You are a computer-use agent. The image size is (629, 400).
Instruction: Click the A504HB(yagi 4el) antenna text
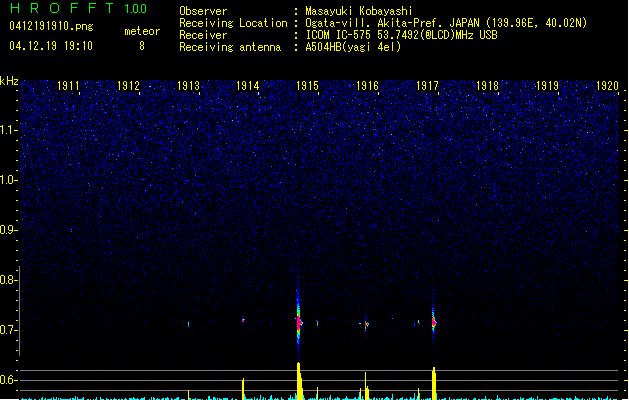[x=353, y=47]
